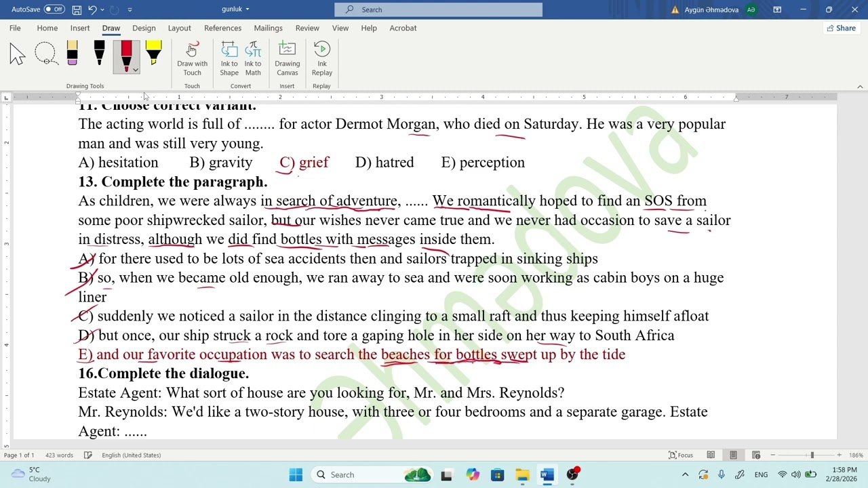The width and height of the screenshot is (868, 488).
Task: Switch to the Mailings tab
Action: click(268, 28)
